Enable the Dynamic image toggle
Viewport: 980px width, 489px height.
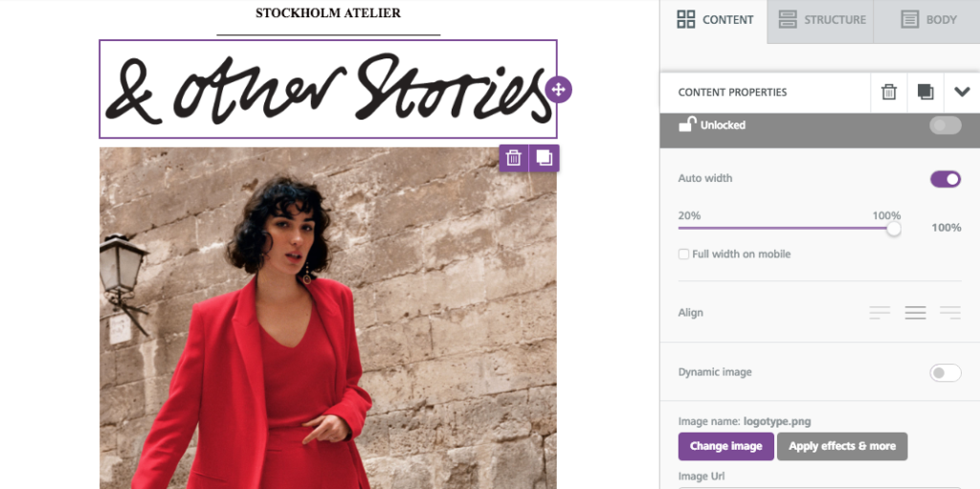[x=945, y=373]
